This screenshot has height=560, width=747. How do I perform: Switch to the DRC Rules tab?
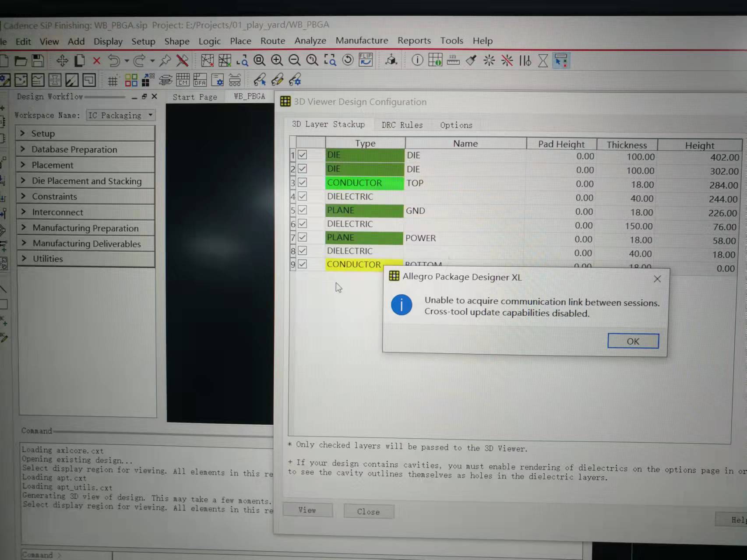click(x=402, y=125)
